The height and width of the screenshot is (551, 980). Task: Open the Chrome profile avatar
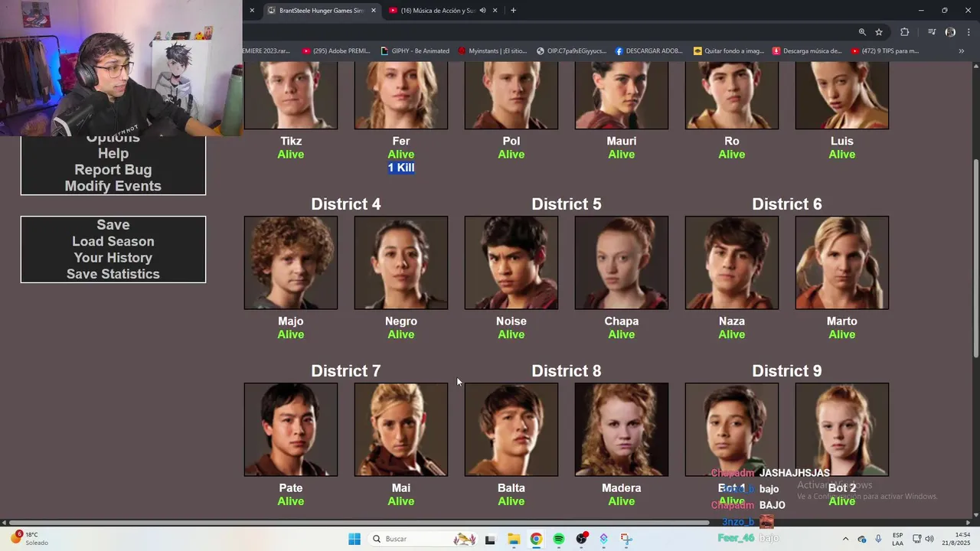(x=950, y=32)
